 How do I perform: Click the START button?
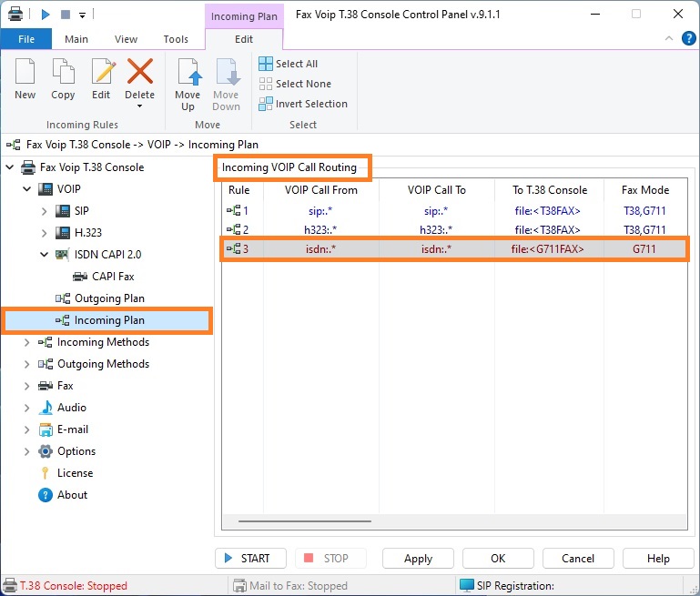pos(250,559)
